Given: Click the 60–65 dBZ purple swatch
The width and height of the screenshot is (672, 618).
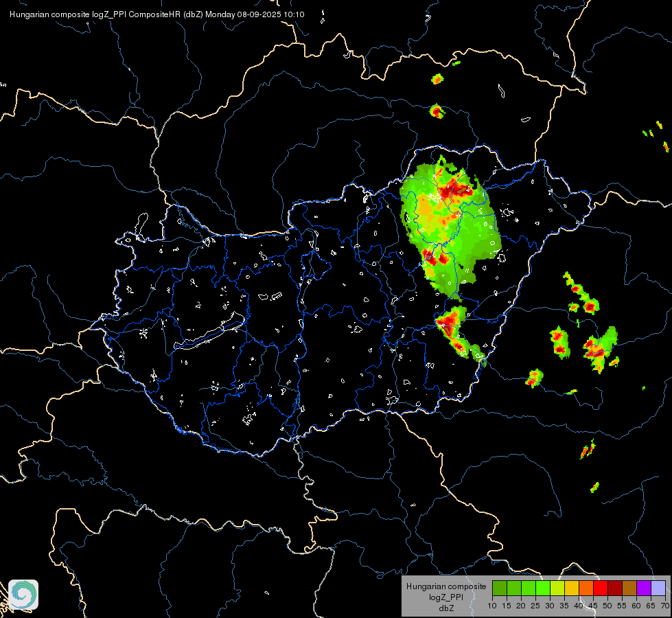Looking at the screenshot, I should (644, 588).
